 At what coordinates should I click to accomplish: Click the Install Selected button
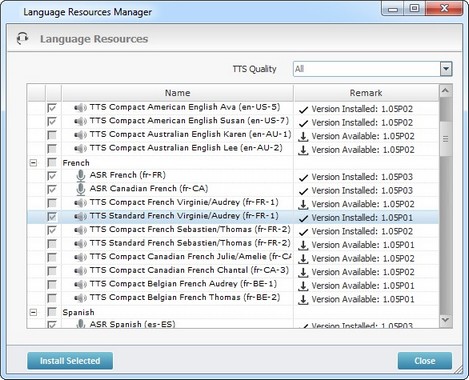pyautogui.click(x=70, y=361)
